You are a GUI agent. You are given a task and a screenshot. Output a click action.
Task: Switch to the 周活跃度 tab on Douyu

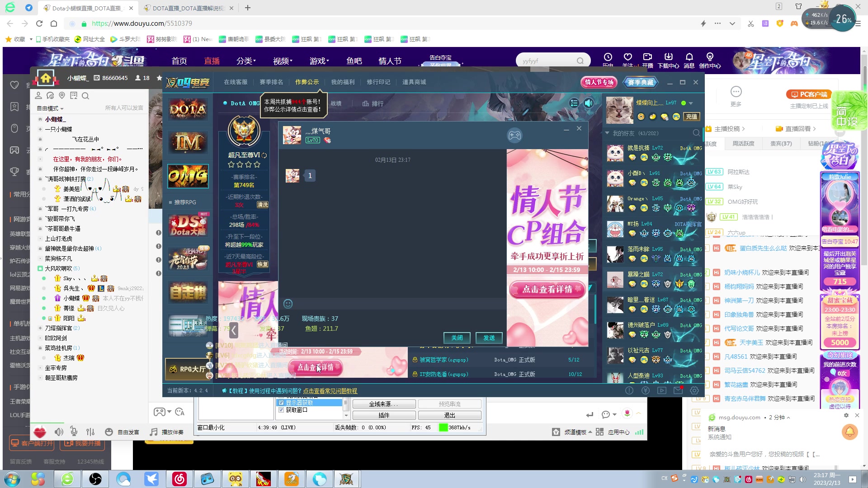click(743, 144)
